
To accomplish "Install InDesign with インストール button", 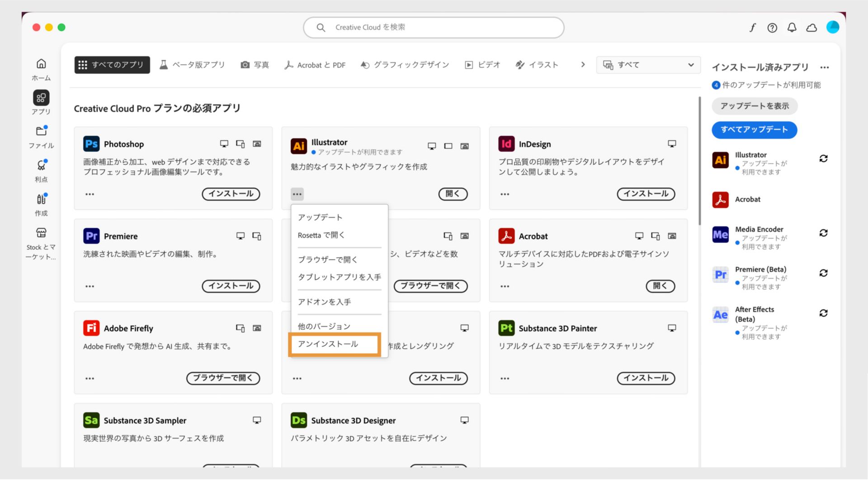I will 646,194.
